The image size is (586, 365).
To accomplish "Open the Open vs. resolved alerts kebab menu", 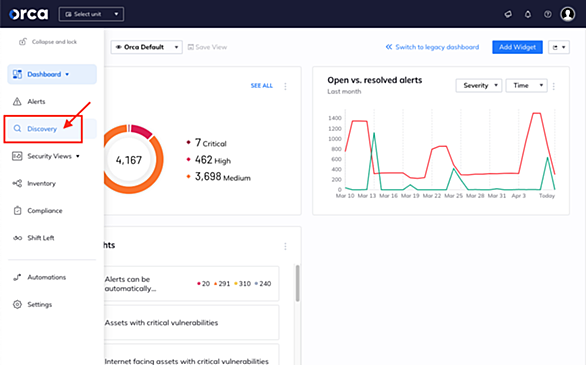I will click(x=554, y=86).
